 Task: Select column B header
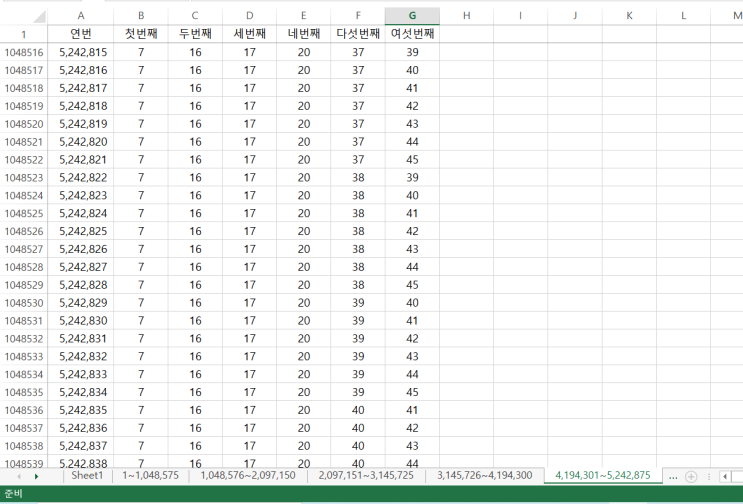point(141,16)
